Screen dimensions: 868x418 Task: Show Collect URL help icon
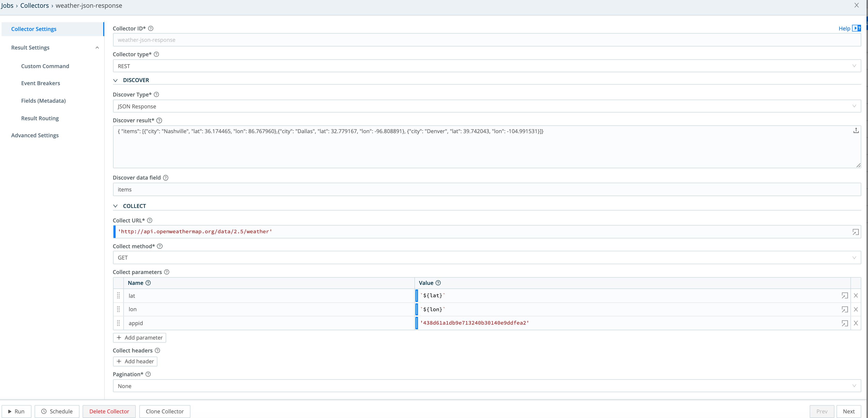(150, 220)
